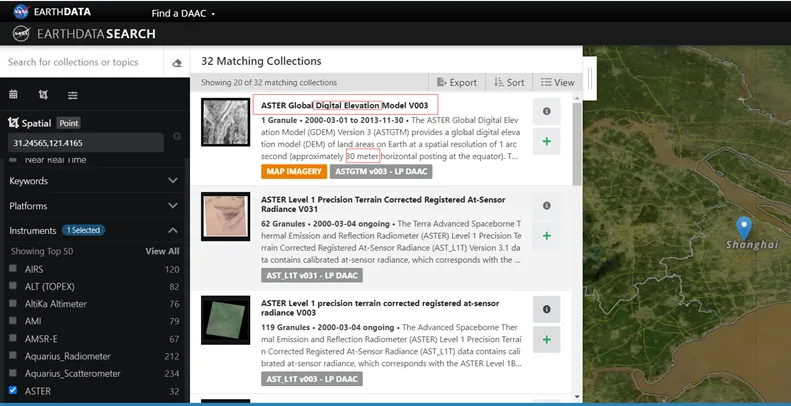Click the AST_L1T v031 - LP DAAC tag

[x=312, y=275]
